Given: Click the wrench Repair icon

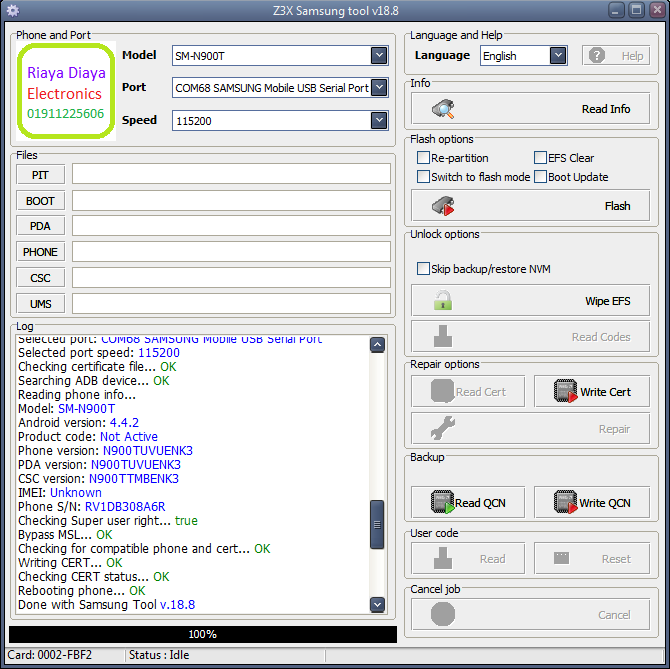Looking at the screenshot, I should click(x=443, y=428).
